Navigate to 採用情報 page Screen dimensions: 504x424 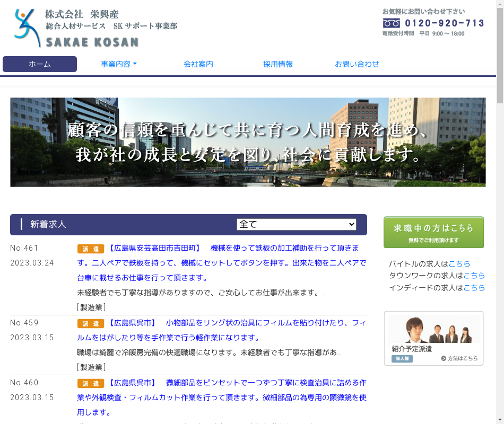click(278, 64)
